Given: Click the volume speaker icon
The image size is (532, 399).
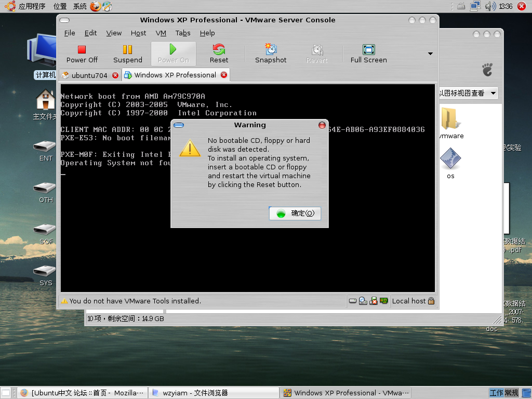Looking at the screenshot, I should pyautogui.click(x=490, y=6).
